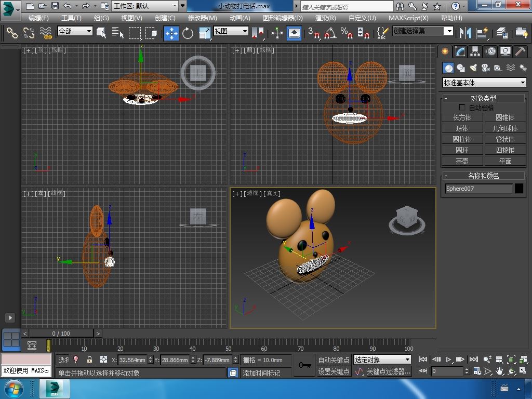Open Select by Name list tool

(118, 33)
